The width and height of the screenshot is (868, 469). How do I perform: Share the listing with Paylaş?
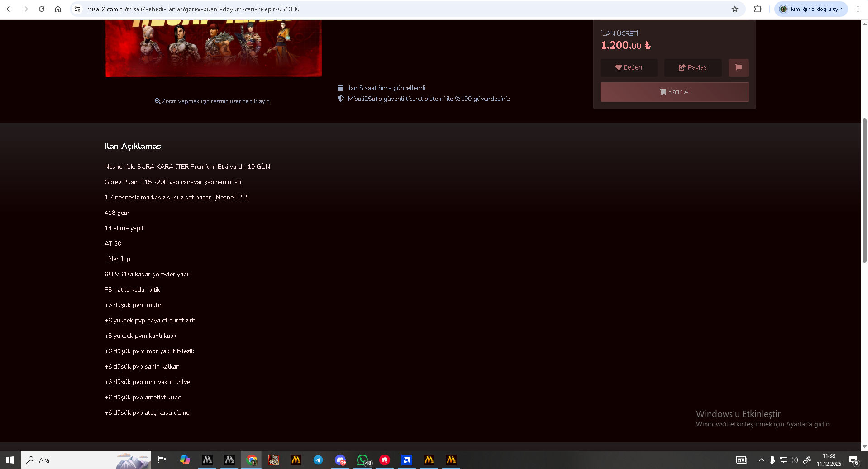click(x=693, y=67)
